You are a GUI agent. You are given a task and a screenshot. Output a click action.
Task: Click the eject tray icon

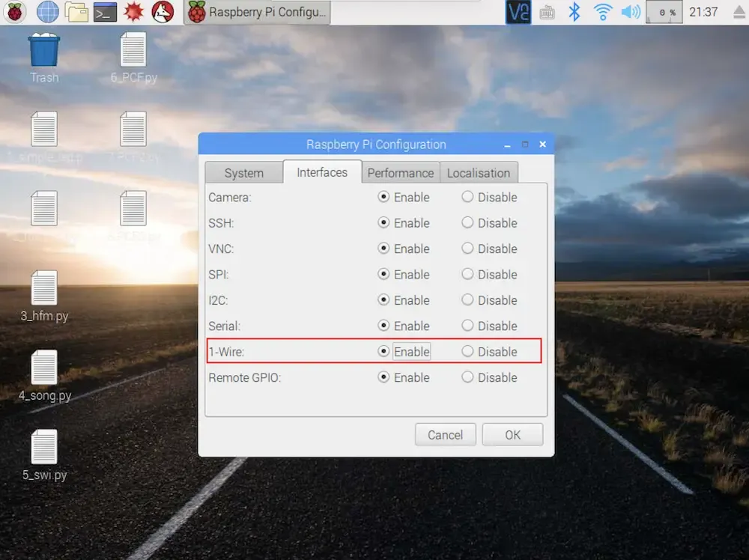pos(739,13)
